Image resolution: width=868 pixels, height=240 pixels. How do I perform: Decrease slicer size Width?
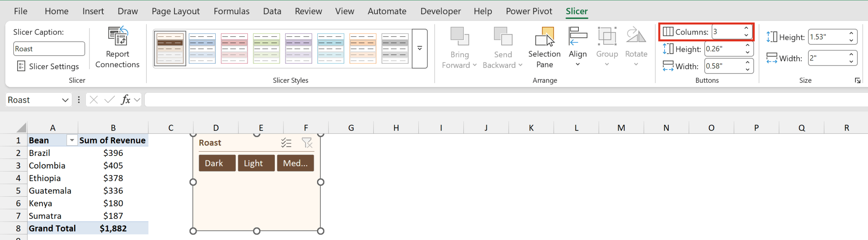[851, 61]
